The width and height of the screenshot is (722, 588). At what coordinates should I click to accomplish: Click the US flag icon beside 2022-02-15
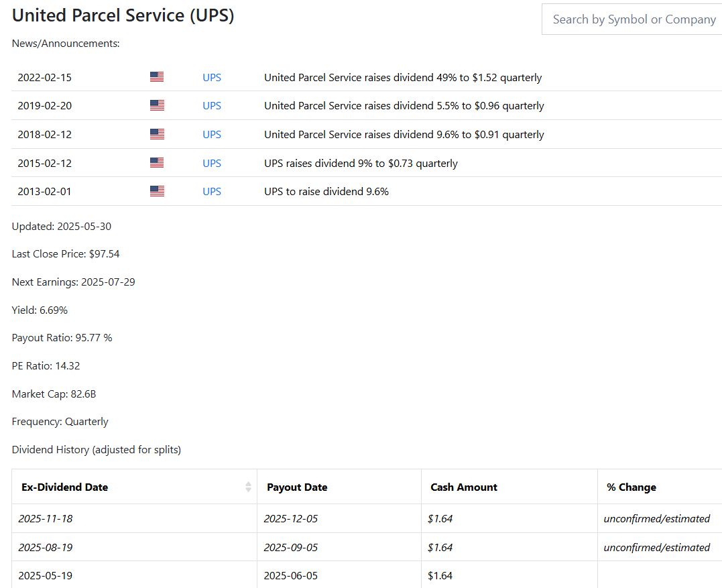pyautogui.click(x=157, y=77)
